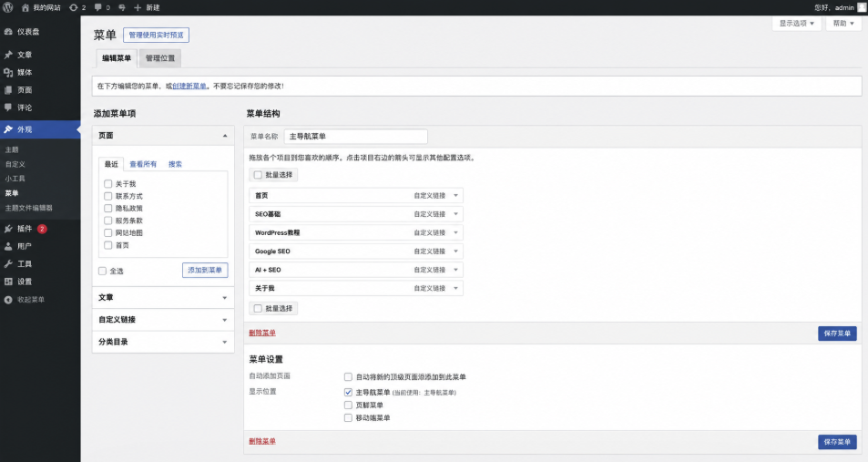Screen dimensions: 868x462
Task: Check the 页脚菜单 location checkbox
Action: [x=348, y=405]
